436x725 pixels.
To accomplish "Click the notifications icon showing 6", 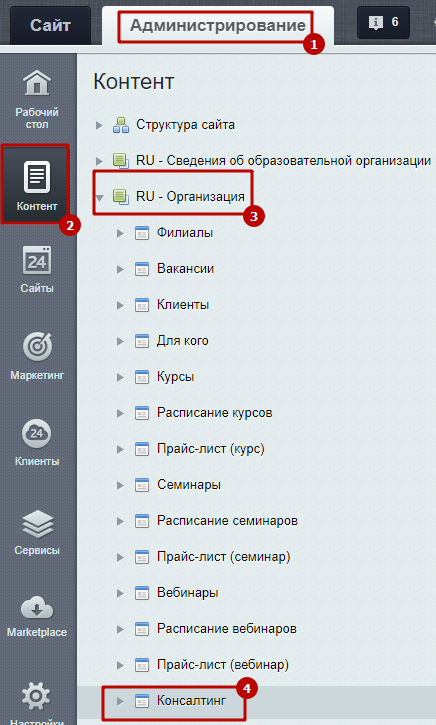I will [x=383, y=22].
